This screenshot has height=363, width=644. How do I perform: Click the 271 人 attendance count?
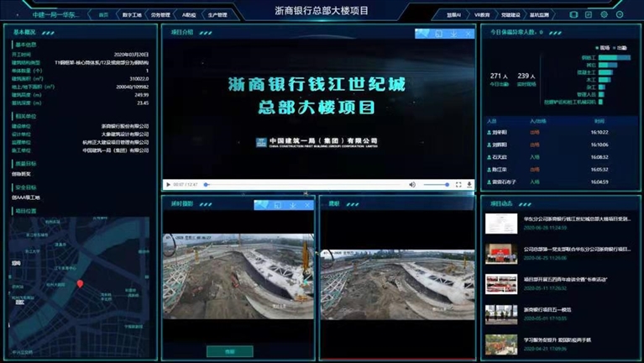tap(499, 76)
